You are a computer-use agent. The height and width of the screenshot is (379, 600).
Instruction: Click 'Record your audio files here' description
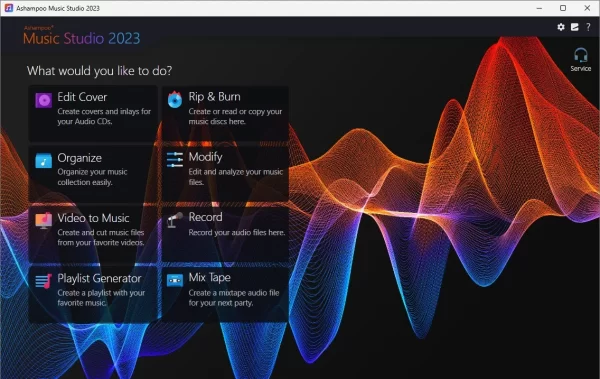(237, 232)
